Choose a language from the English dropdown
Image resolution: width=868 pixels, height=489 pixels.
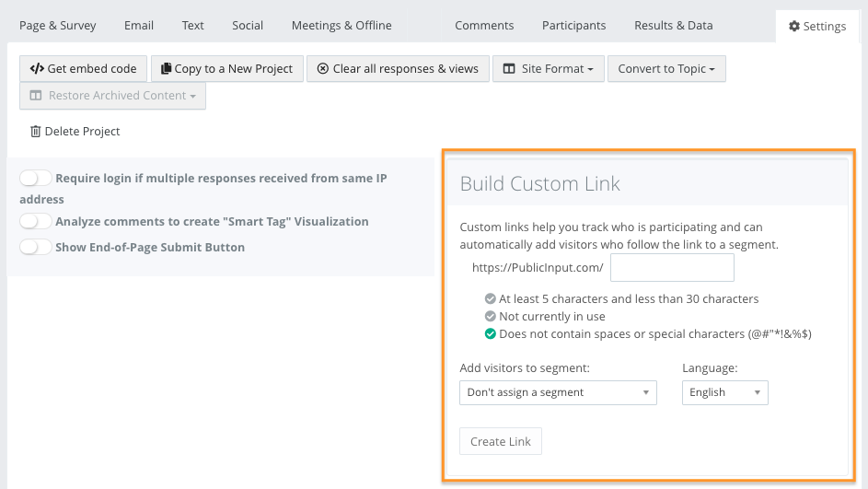point(724,392)
